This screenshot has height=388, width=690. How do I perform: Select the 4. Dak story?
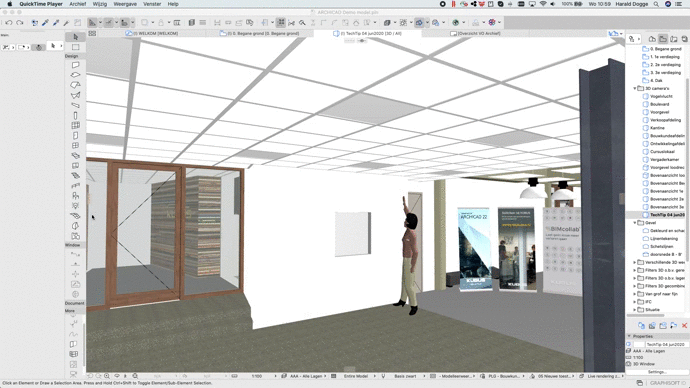coord(656,81)
